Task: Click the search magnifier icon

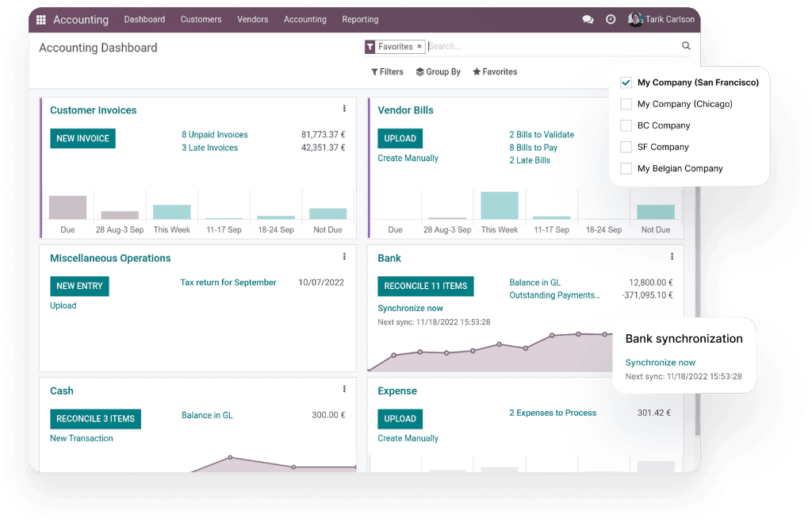Action: coord(686,47)
